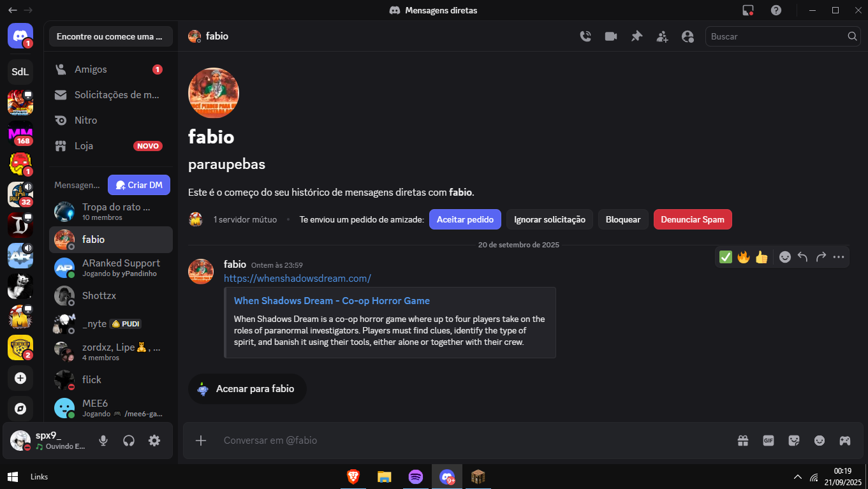Open Shottzx conversation
The image size is (868, 489).
click(x=111, y=296)
